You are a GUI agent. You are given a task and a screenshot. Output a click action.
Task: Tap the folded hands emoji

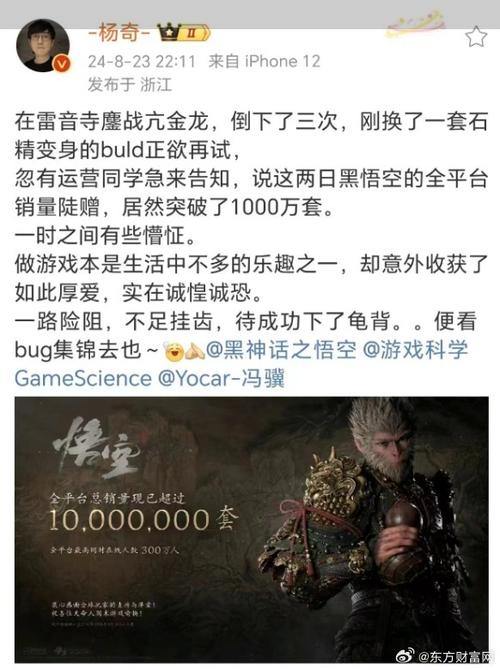click(x=195, y=351)
